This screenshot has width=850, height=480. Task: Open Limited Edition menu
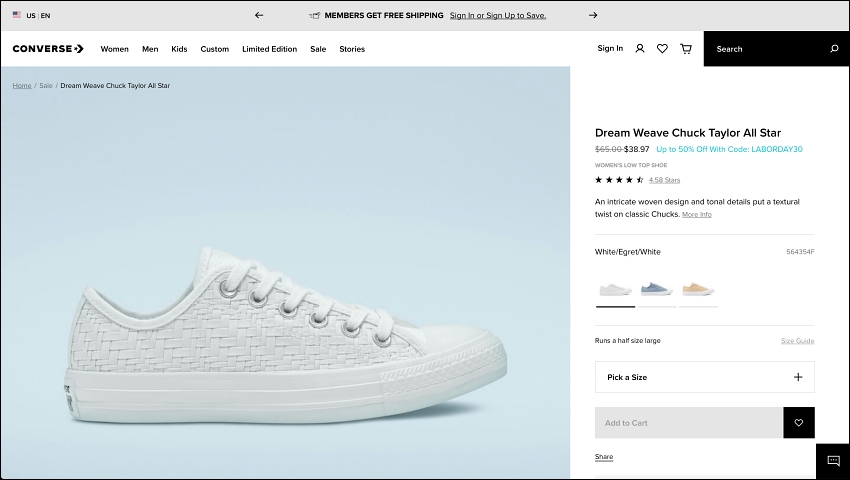(269, 49)
